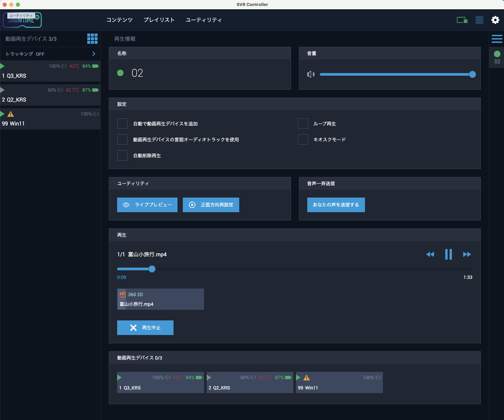
Task: Expand トラッキング OFF chevron
Action: (x=94, y=54)
